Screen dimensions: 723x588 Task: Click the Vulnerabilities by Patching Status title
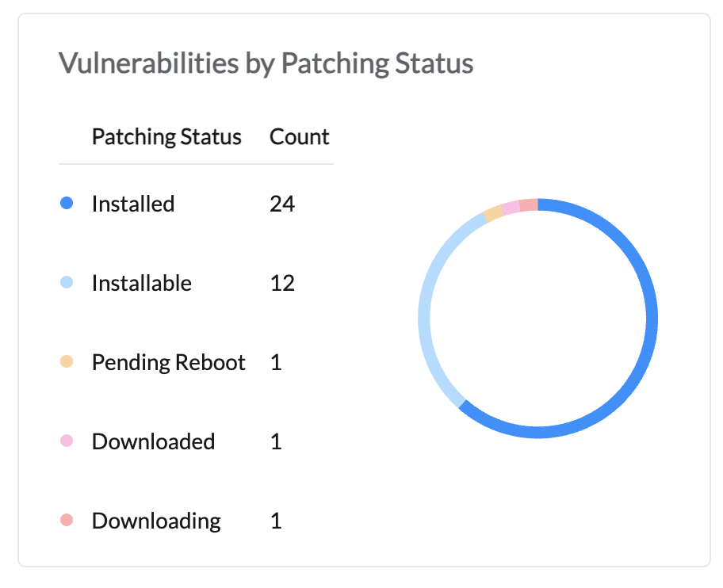266,63
